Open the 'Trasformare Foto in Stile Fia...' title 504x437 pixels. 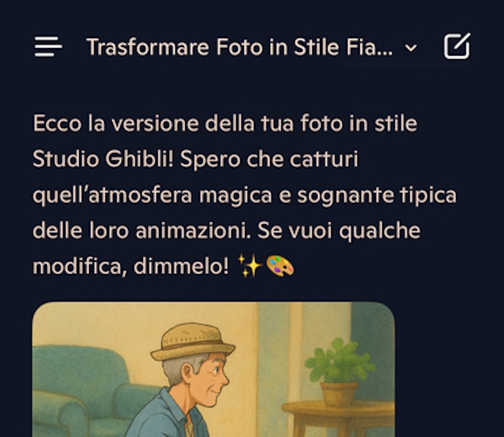[240, 47]
